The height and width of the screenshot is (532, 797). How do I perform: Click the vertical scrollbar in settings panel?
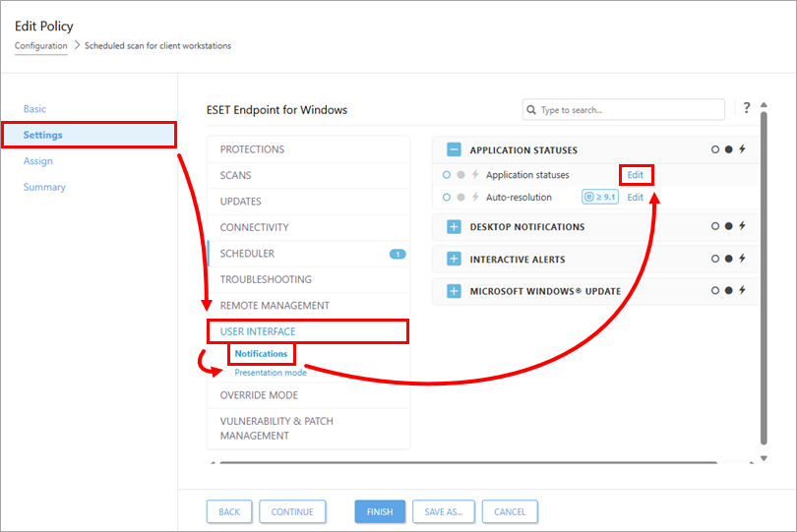coord(764,275)
